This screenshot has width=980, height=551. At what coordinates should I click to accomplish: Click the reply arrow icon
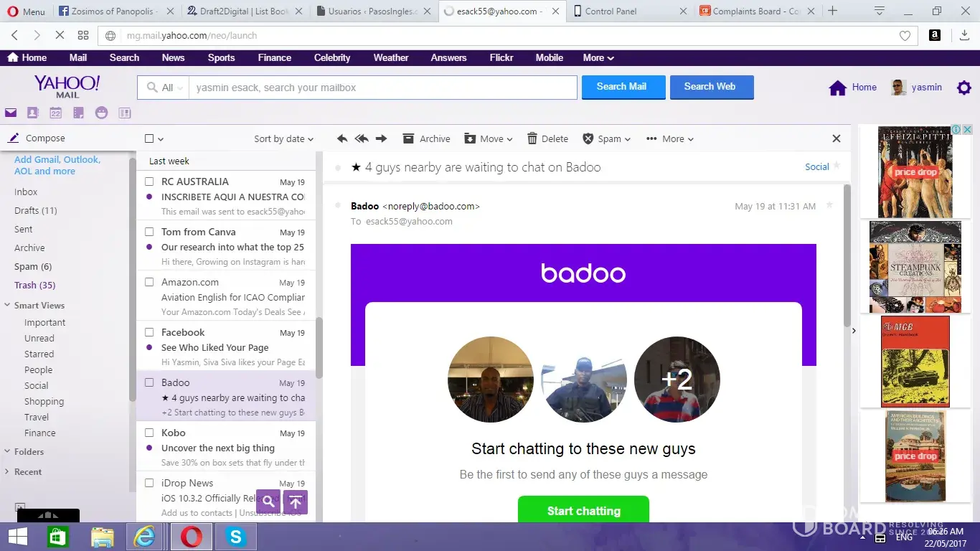pyautogui.click(x=342, y=138)
